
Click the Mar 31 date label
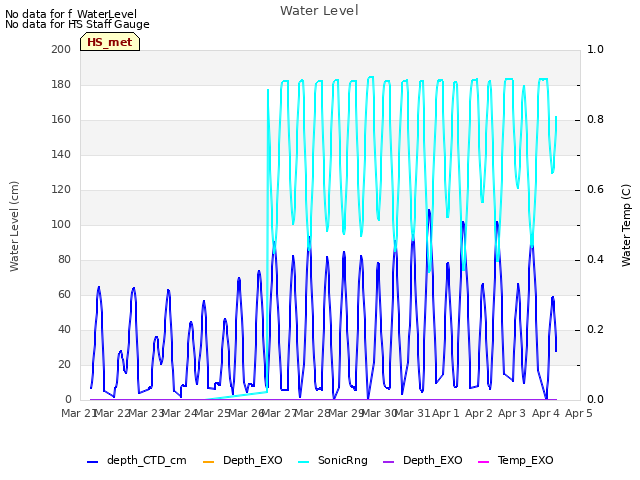413,413
